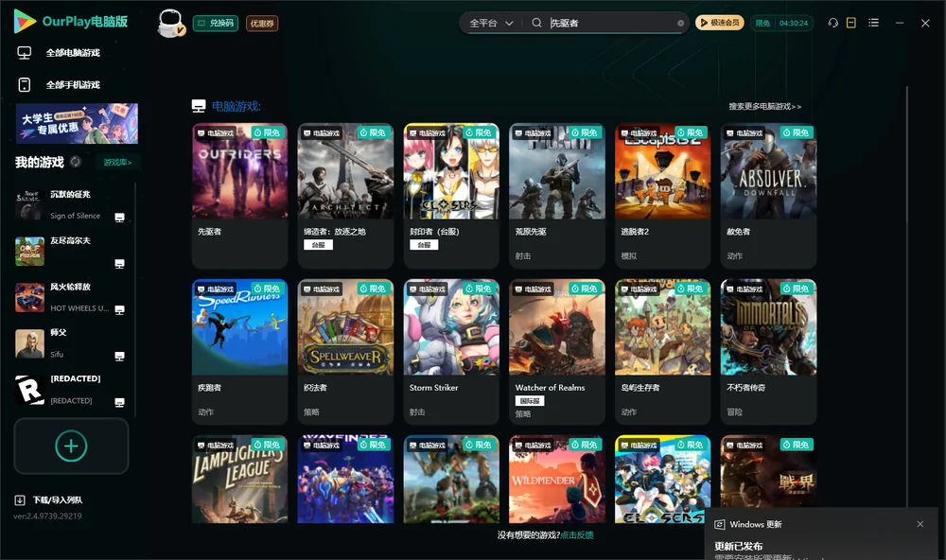Screen dimensions: 946x560
Task: Open the Wildmender game card
Action: pos(557,480)
